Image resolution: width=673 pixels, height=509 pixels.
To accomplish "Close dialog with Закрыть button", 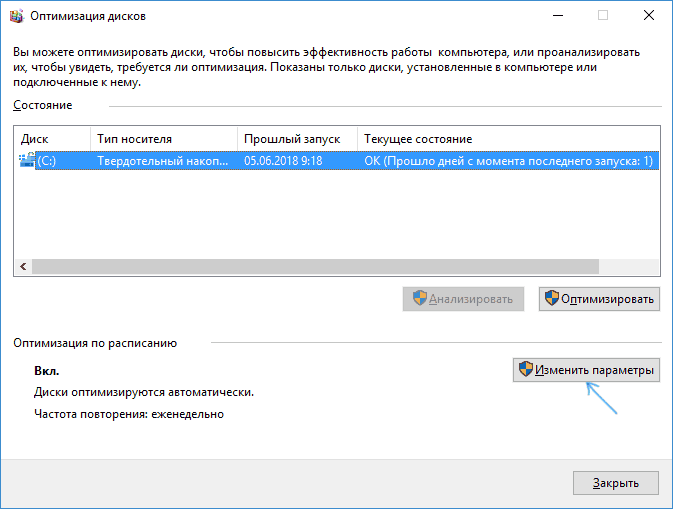I will click(x=615, y=483).
